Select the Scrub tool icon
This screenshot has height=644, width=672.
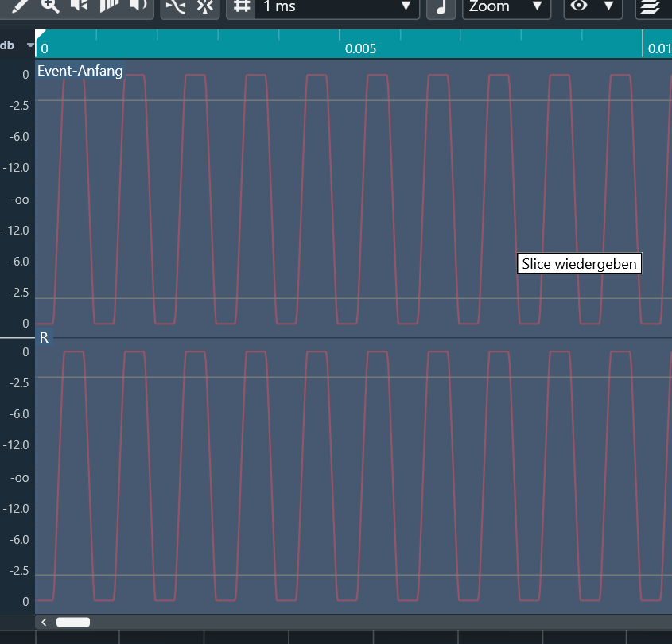[109, 6]
